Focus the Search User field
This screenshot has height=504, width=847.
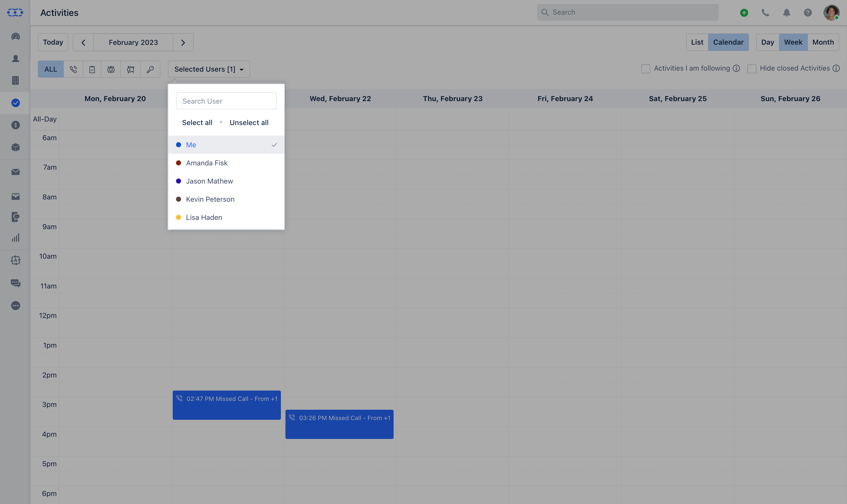click(x=226, y=101)
